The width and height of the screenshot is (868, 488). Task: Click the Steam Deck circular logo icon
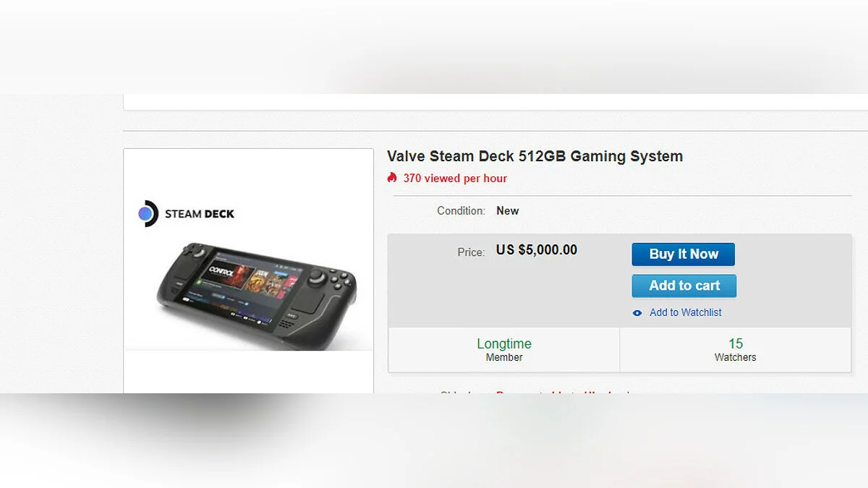click(x=147, y=213)
